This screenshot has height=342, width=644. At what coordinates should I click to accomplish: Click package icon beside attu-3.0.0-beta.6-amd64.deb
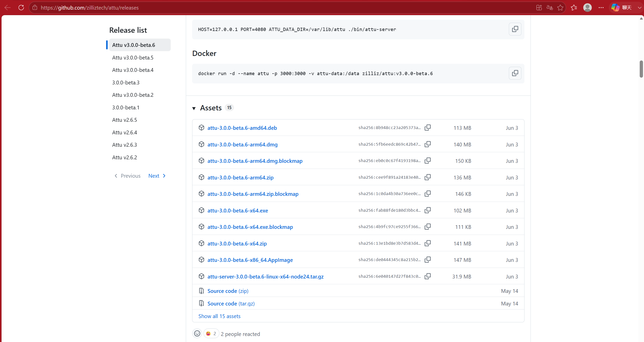(201, 128)
